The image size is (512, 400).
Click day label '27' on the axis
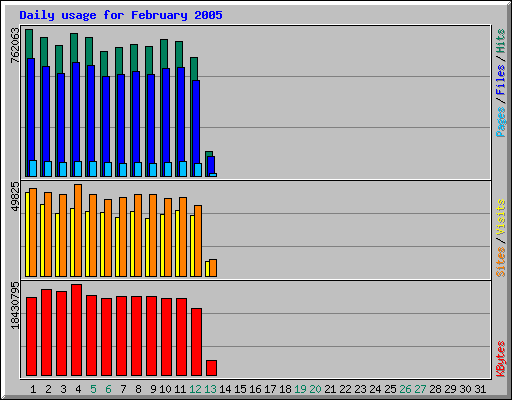point(420,389)
